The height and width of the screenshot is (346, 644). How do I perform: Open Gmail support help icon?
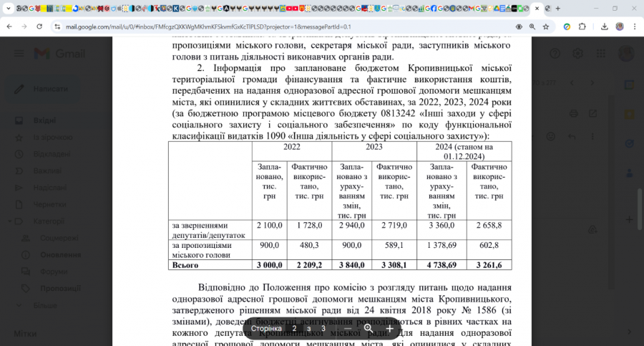(555, 54)
